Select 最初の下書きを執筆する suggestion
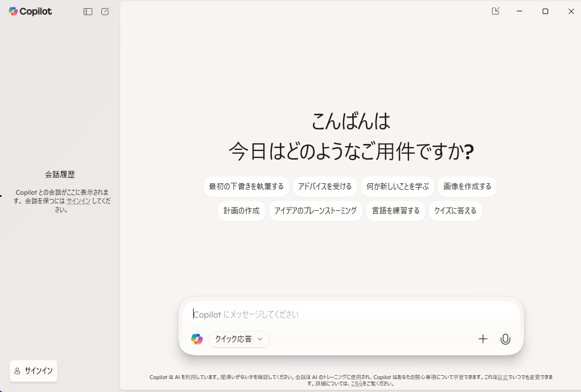 pos(246,187)
